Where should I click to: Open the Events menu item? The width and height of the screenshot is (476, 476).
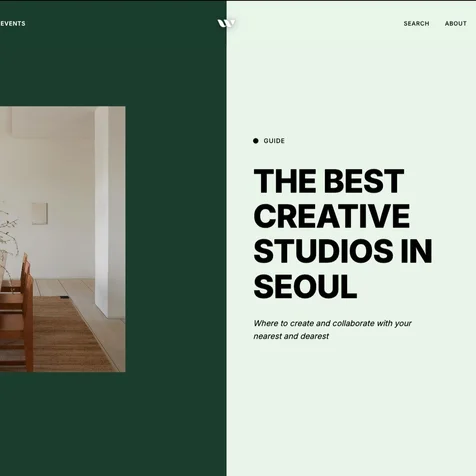[13, 23]
